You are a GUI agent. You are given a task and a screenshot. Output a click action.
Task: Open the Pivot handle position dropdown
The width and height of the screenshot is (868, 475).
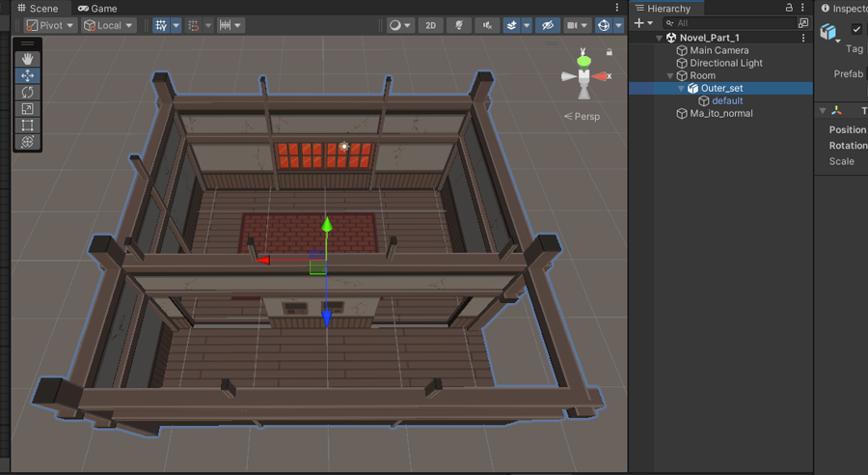[51, 25]
